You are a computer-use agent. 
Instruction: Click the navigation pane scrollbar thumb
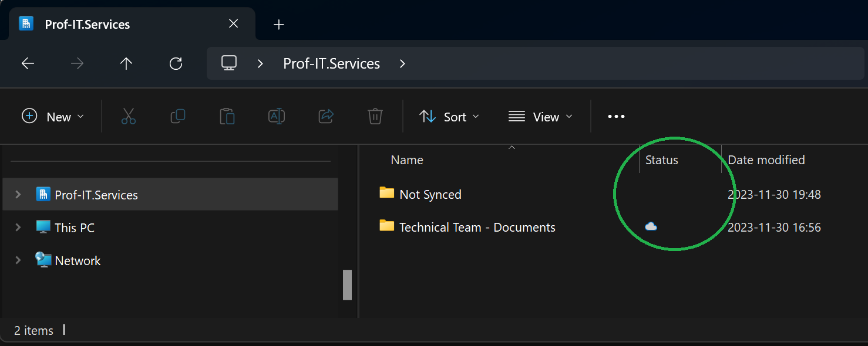[x=347, y=284]
